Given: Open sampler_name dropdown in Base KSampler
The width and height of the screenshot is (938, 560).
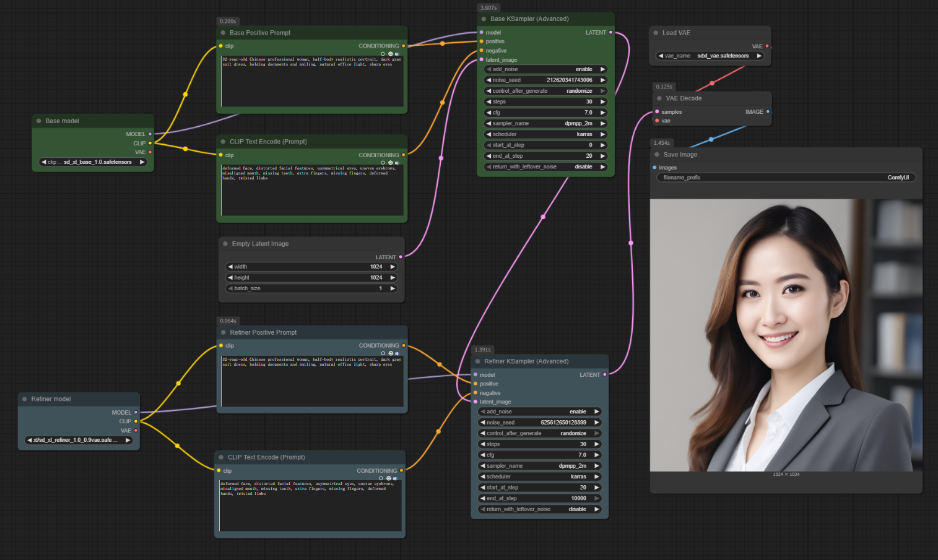Looking at the screenshot, I should pyautogui.click(x=545, y=123).
